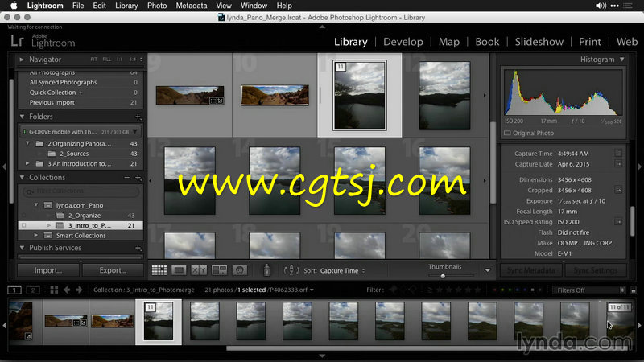Image resolution: width=644 pixels, height=362 pixels.
Task: Click the Export button
Action: (x=113, y=270)
